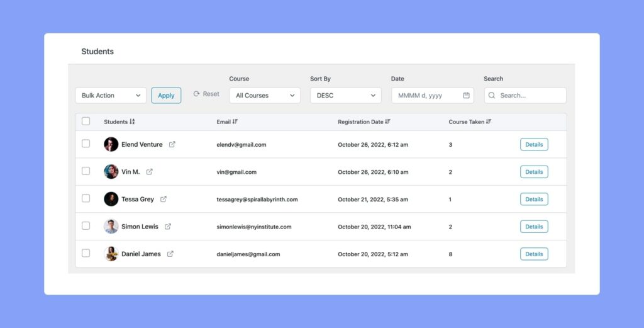Tick the select-all checkbox in table header

[86, 122]
